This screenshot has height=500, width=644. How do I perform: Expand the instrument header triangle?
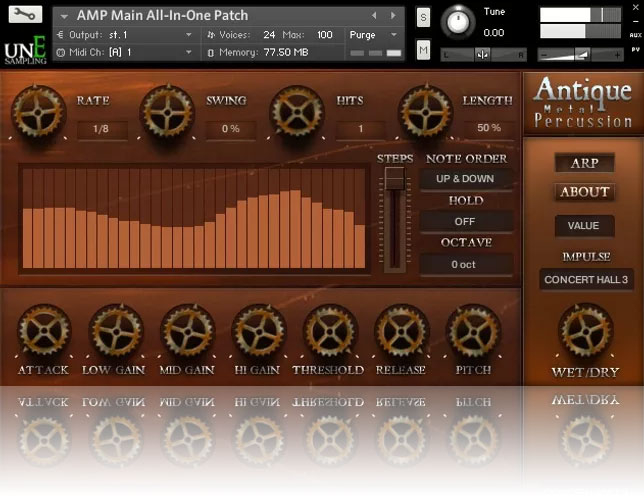(64, 16)
